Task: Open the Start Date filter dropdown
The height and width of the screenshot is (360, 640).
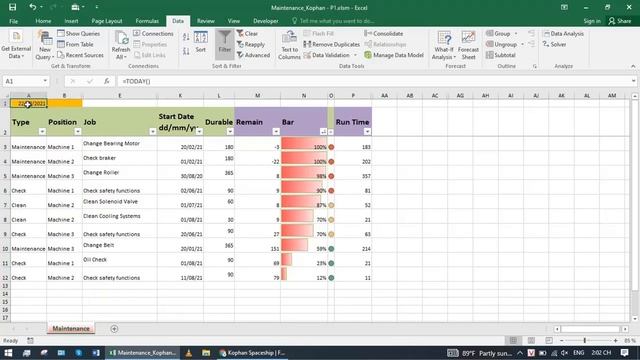Action: point(199,131)
